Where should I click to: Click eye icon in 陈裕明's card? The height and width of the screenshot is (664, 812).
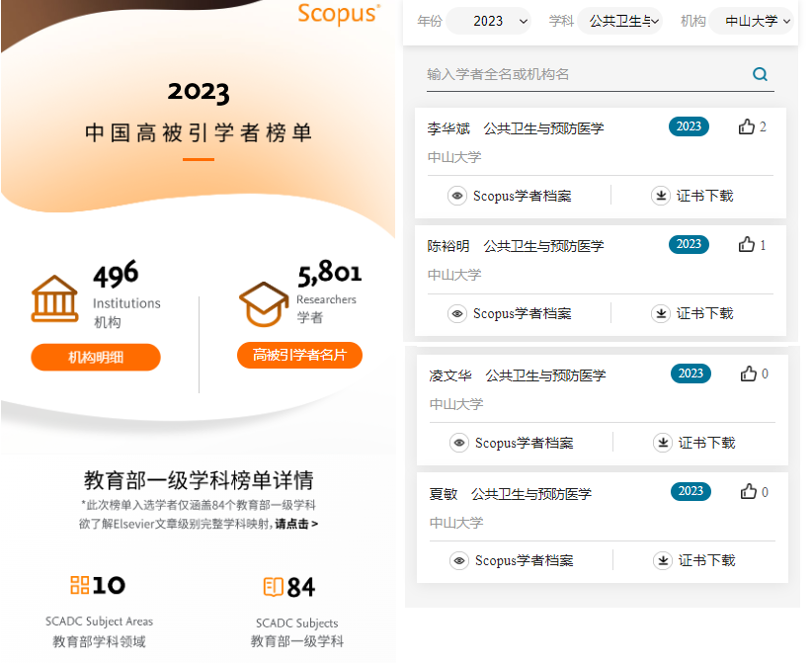click(457, 314)
